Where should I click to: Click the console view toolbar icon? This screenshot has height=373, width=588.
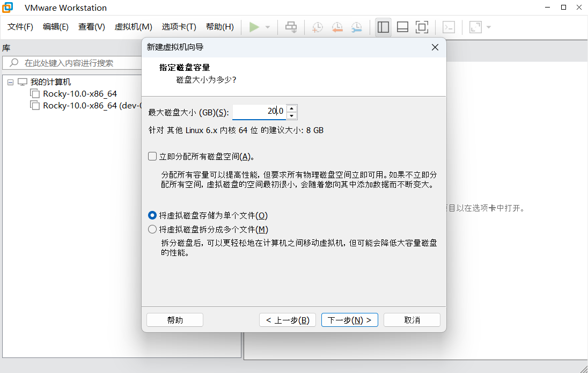point(449,27)
